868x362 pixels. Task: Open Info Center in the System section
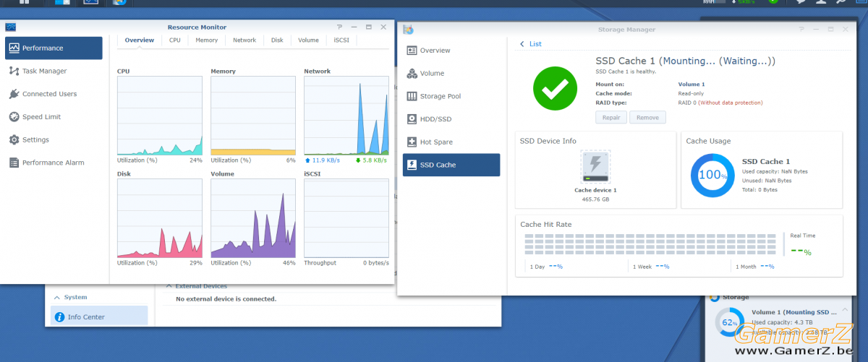click(99, 316)
